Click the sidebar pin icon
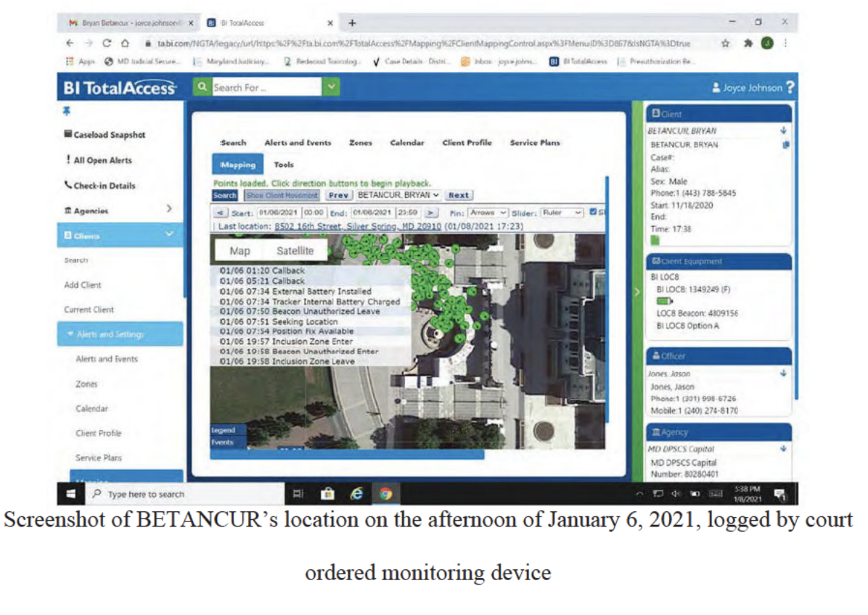Image resolution: width=868 pixels, height=615 pixels. pyautogui.click(x=67, y=111)
